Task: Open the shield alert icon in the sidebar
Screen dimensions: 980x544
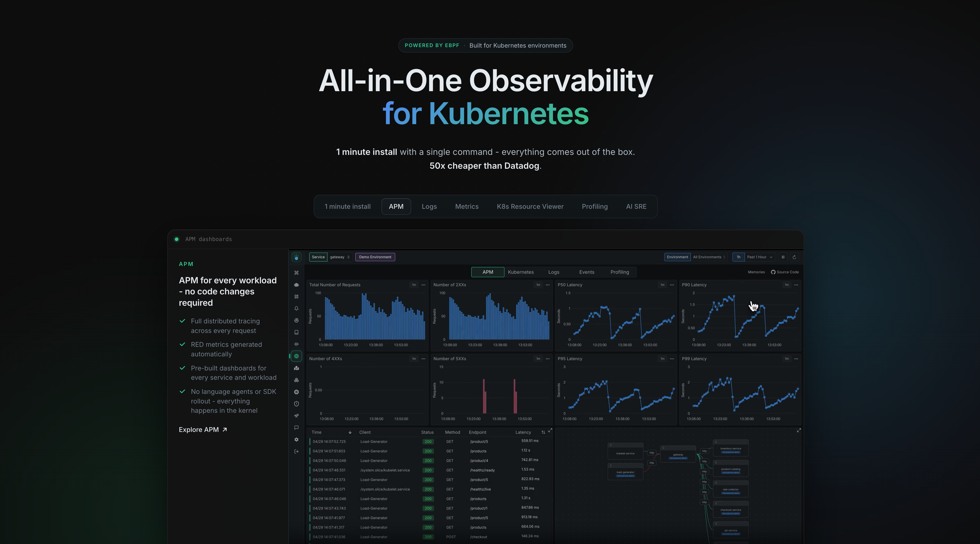Action: pyautogui.click(x=296, y=404)
